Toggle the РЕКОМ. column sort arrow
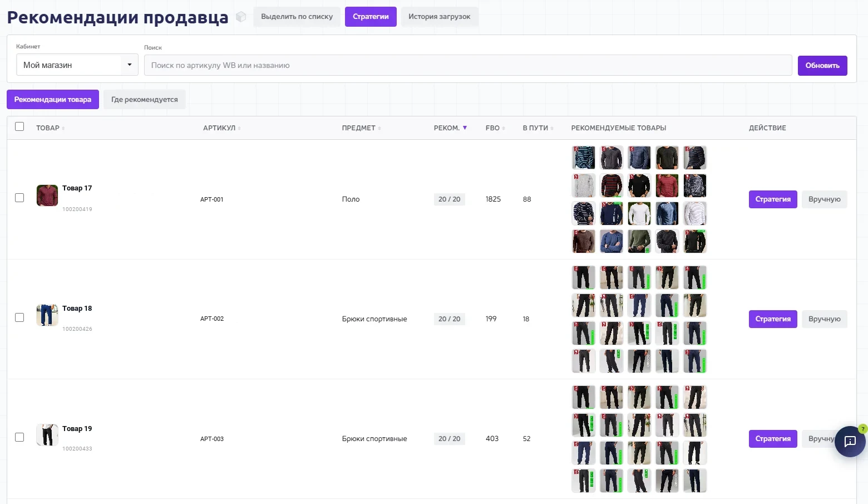Screen dimensions: 868x504 465,128
